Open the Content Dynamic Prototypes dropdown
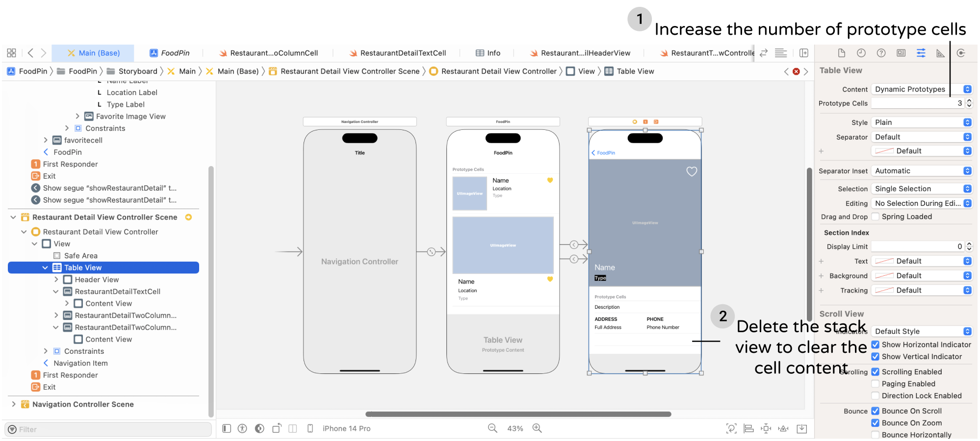This screenshot has height=441, width=980. [921, 89]
